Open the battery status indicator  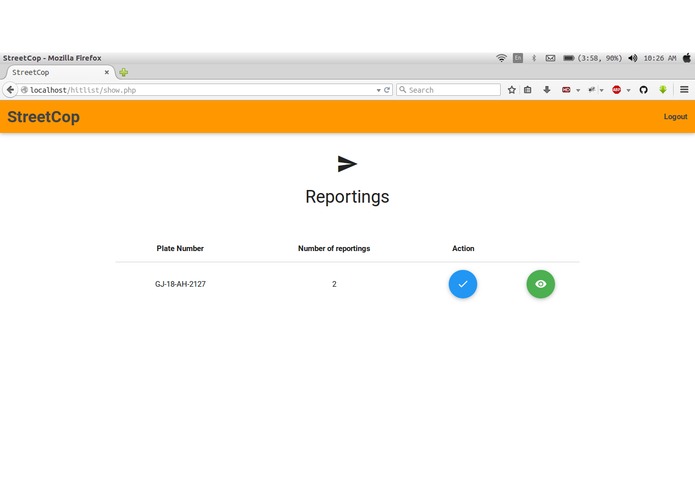coord(592,58)
